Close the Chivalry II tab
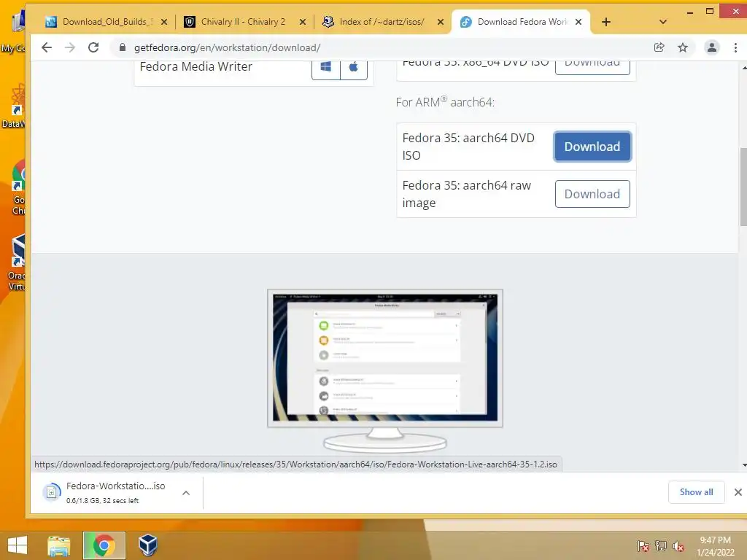Image resolution: width=747 pixels, height=560 pixels. pos(303,22)
